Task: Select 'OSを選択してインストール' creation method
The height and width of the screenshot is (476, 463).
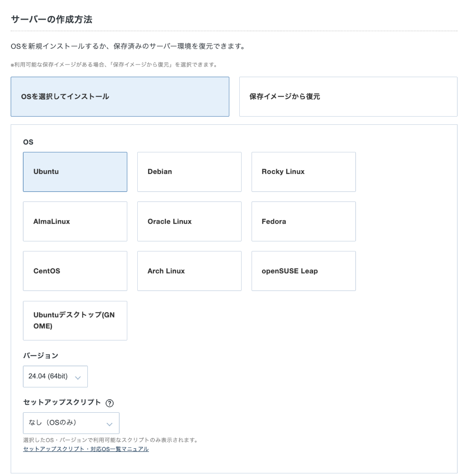Action: (120, 97)
